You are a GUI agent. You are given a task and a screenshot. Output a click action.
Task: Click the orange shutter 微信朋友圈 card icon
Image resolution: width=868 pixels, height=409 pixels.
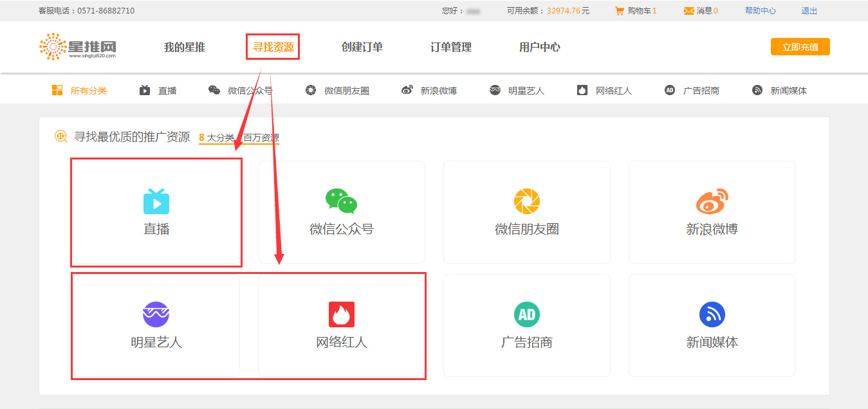tap(527, 201)
